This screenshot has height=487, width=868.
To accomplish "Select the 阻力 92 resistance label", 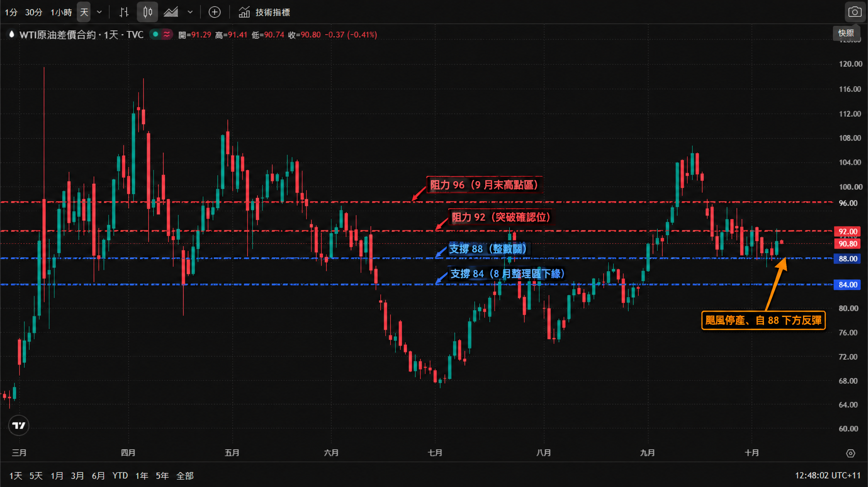I will tap(501, 217).
